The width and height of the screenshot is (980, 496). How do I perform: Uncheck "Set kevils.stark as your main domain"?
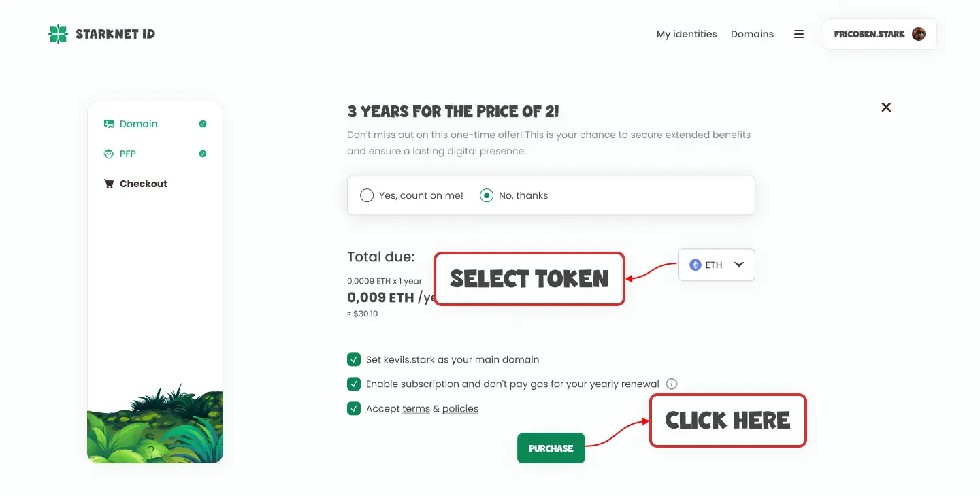pos(354,359)
